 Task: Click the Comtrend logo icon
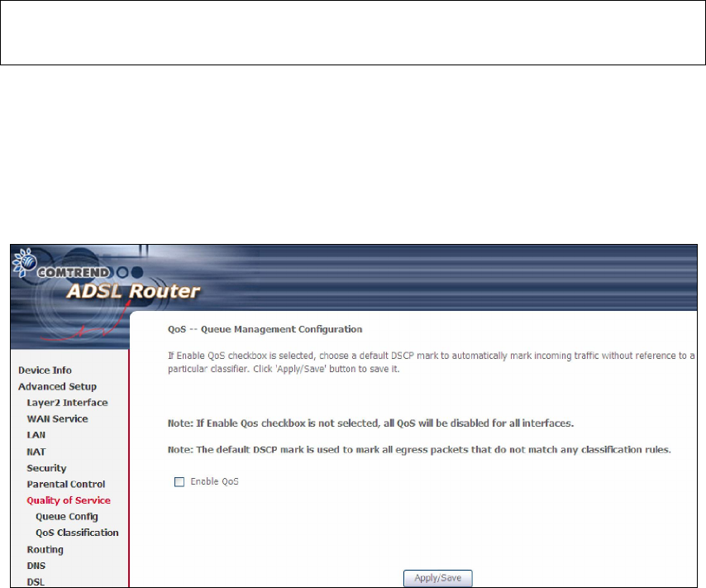pyautogui.click(x=24, y=262)
